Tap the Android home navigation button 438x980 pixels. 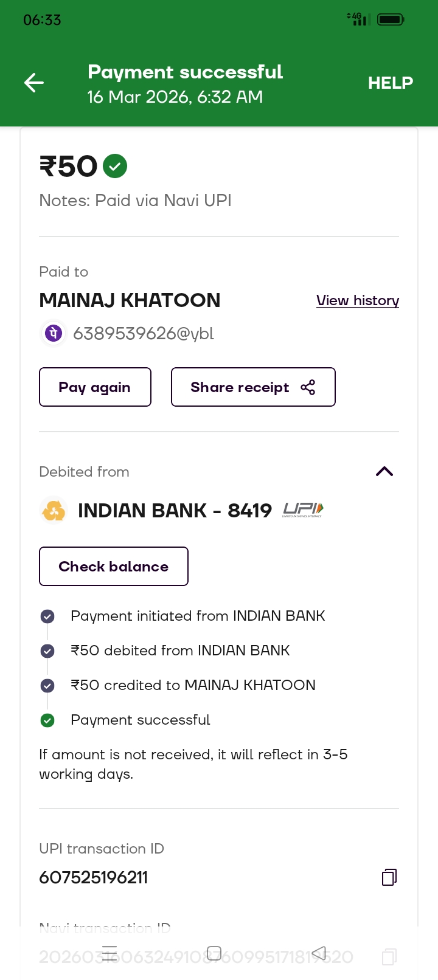(x=214, y=952)
